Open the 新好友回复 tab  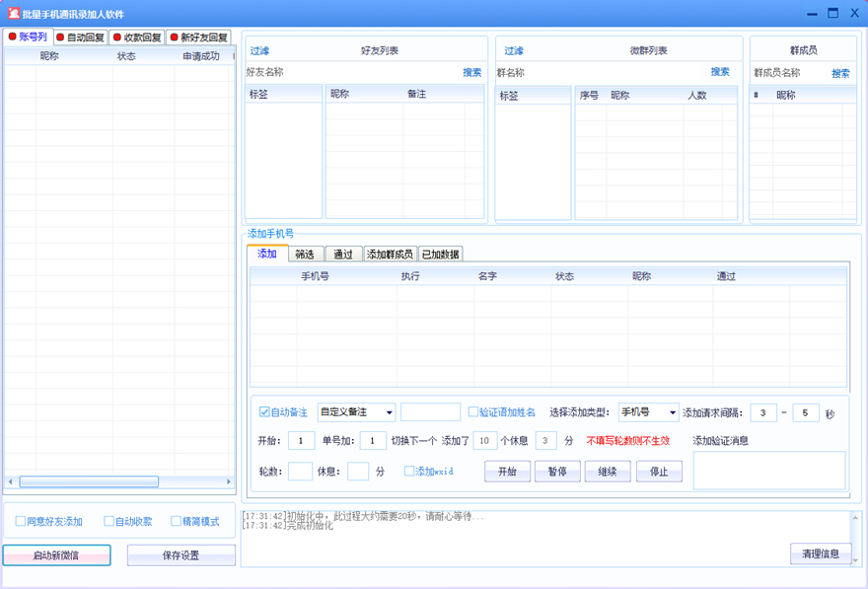[198, 37]
